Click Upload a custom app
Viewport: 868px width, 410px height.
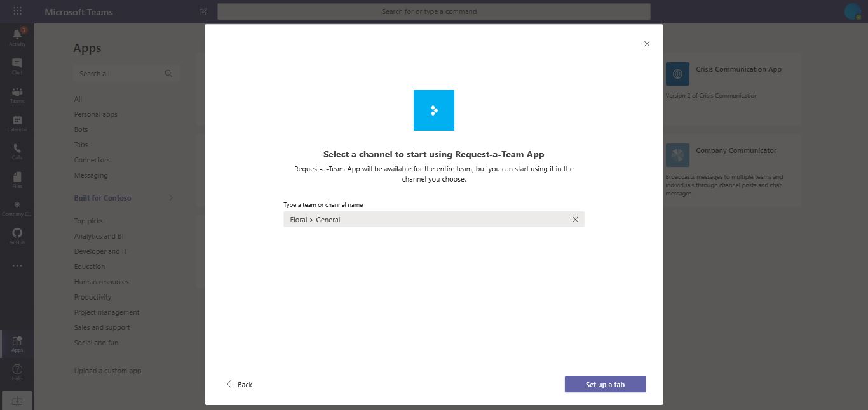[x=108, y=371]
